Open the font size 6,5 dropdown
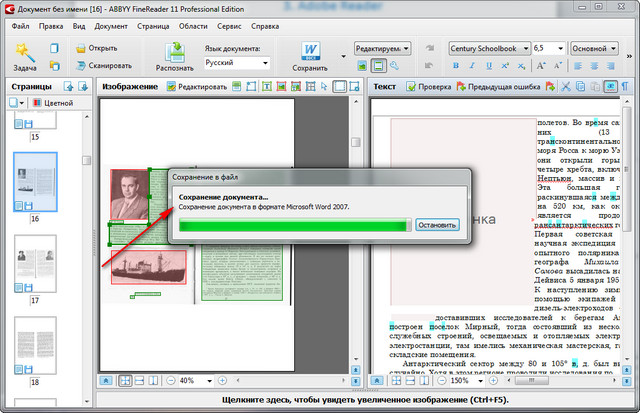Viewport: 640px width, 413px height. [x=548, y=49]
